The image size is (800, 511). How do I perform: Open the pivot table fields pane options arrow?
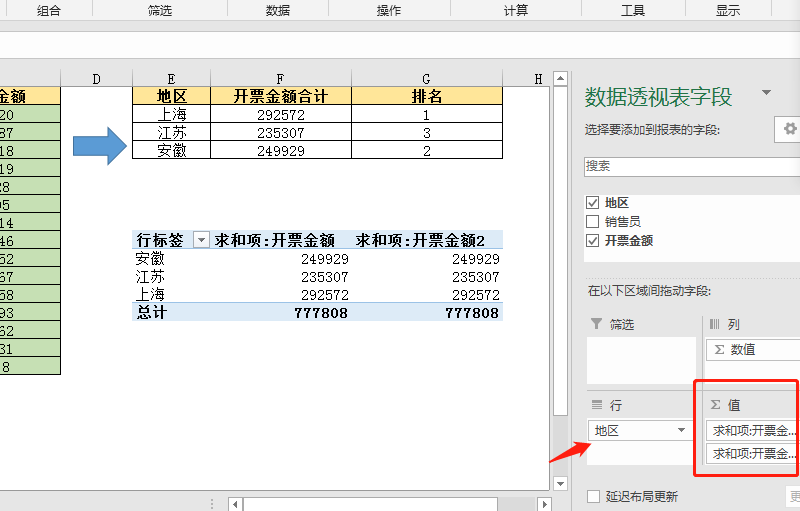click(766, 92)
